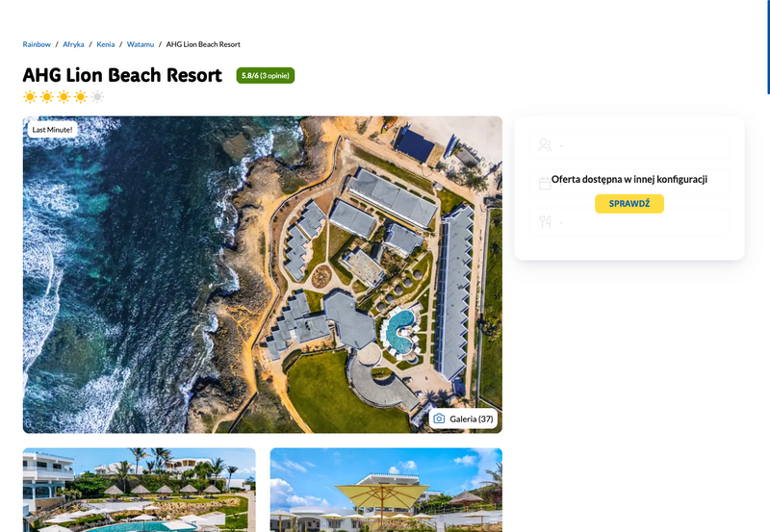770x532 pixels.
Task: Open the pool area thumbnail photo
Action: click(139, 490)
